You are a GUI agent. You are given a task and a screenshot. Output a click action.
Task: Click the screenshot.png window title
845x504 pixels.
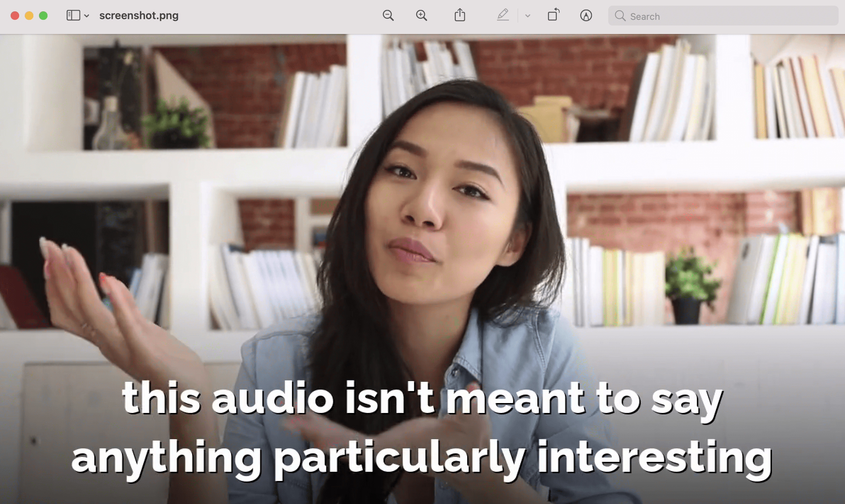[x=139, y=16]
